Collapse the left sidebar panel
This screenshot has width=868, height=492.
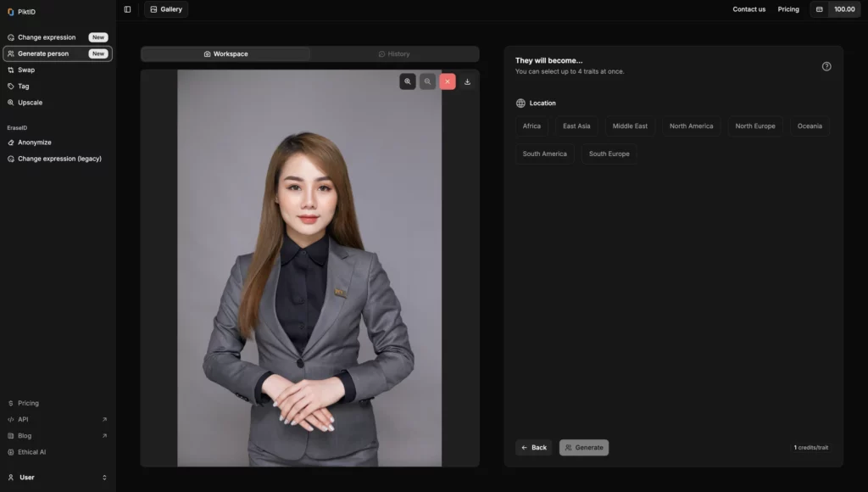click(127, 9)
